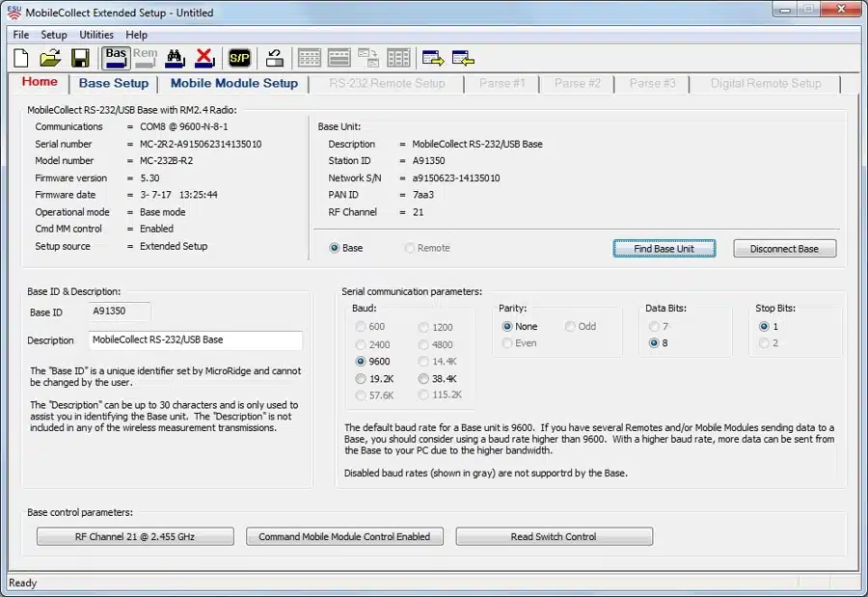Click the yellow S/P toolbar icon
Screen dimensions: 868x597
(x=238, y=58)
